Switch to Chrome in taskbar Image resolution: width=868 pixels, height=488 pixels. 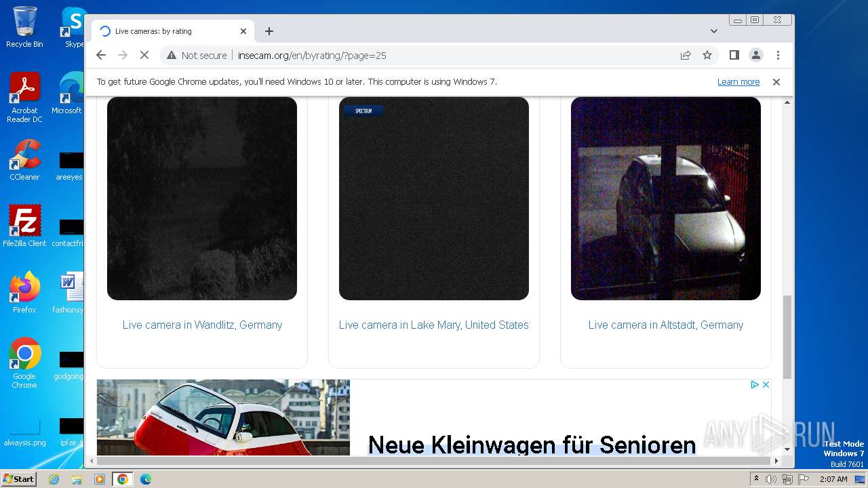[123, 479]
